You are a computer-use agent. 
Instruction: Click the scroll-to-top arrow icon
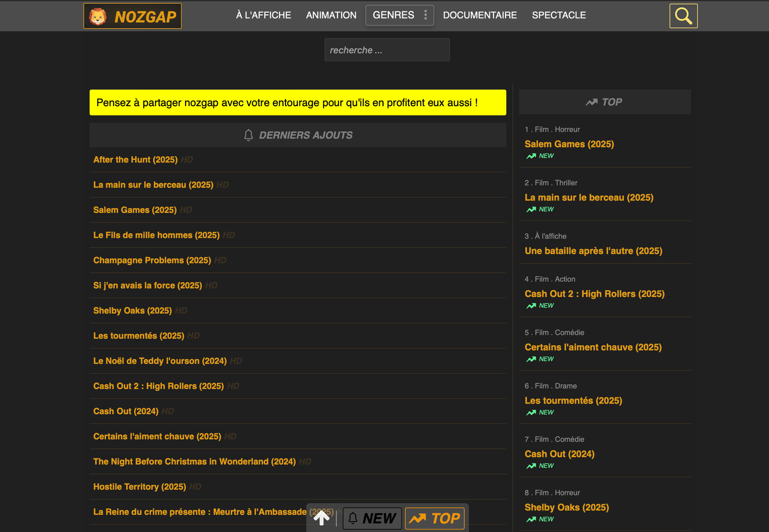[322, 518]
